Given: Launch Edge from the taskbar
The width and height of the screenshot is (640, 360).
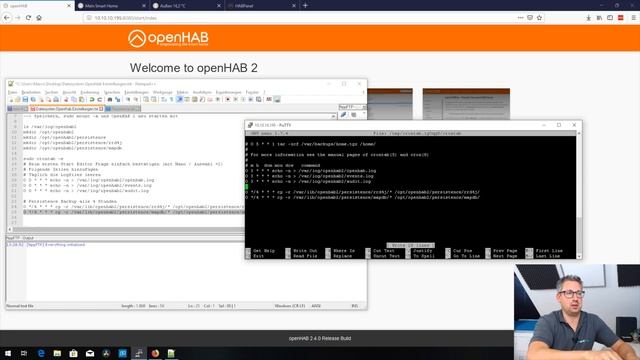Looking at the screenshot, I should coord(41,353).
